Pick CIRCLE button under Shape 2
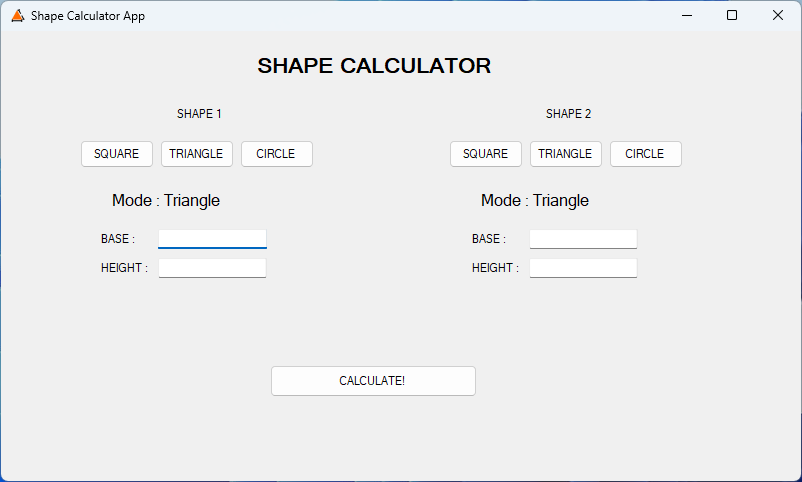Image resolution: width=802 pixels, height=482 pixels. pos(645,154)
